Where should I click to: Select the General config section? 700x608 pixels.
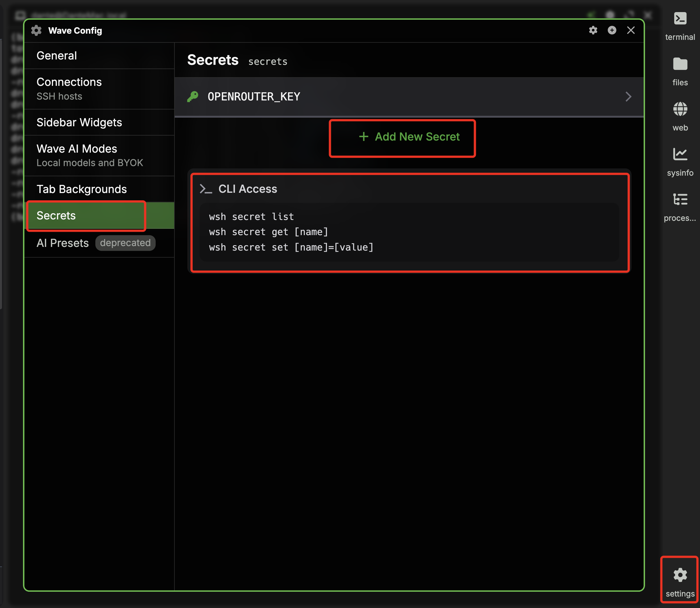point(99,56)
